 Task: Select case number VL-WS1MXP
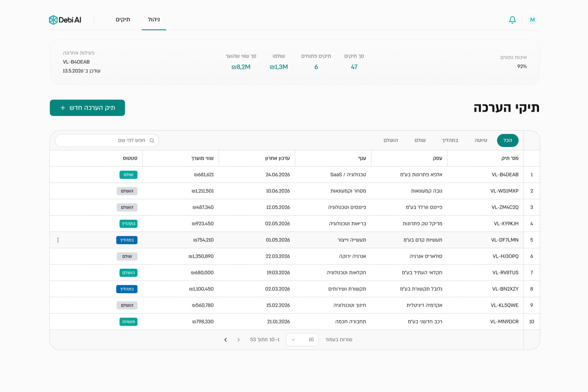coord(504,191)
